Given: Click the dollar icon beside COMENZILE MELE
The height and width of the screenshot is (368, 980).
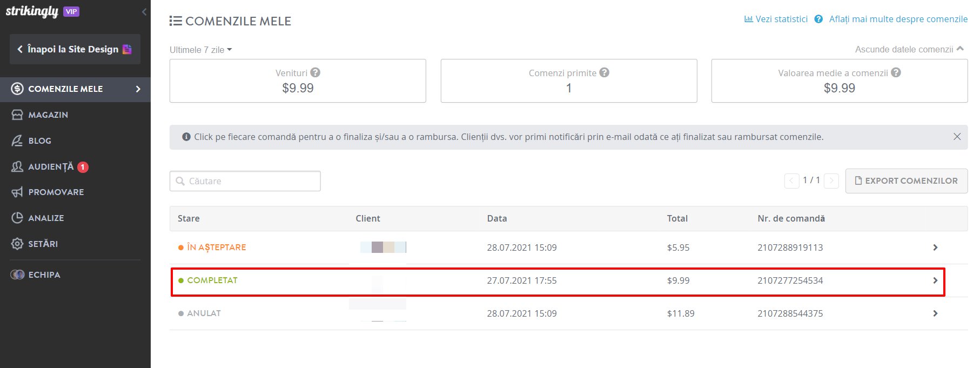Looking at the screenshot, I should tap(17, 89).
